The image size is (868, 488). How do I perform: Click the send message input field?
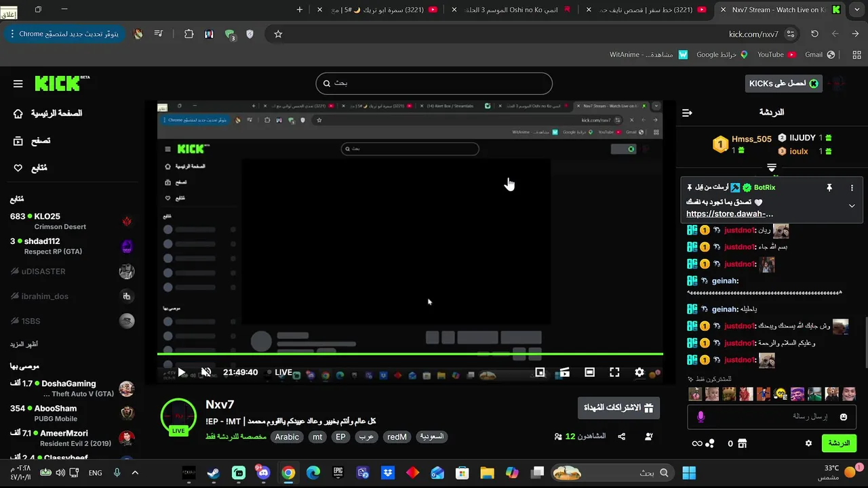(x=773, y=417)
